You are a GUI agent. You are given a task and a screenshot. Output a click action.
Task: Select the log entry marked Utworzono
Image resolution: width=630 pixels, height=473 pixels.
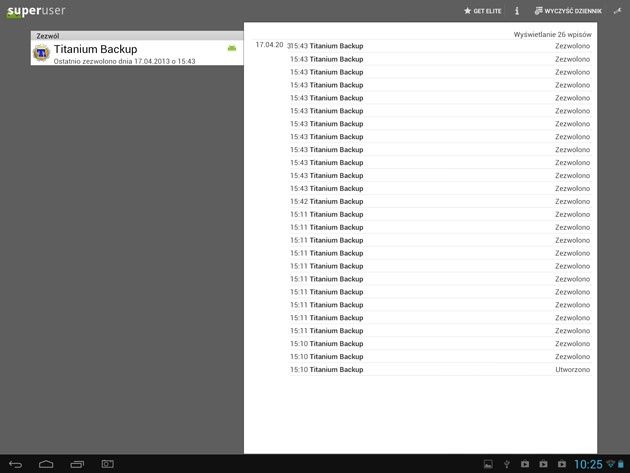click(440, 369)
